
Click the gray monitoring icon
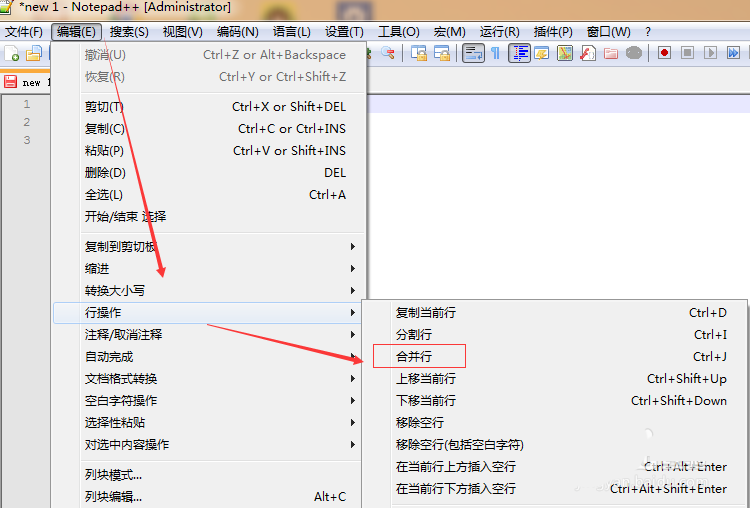pos(634,53)
